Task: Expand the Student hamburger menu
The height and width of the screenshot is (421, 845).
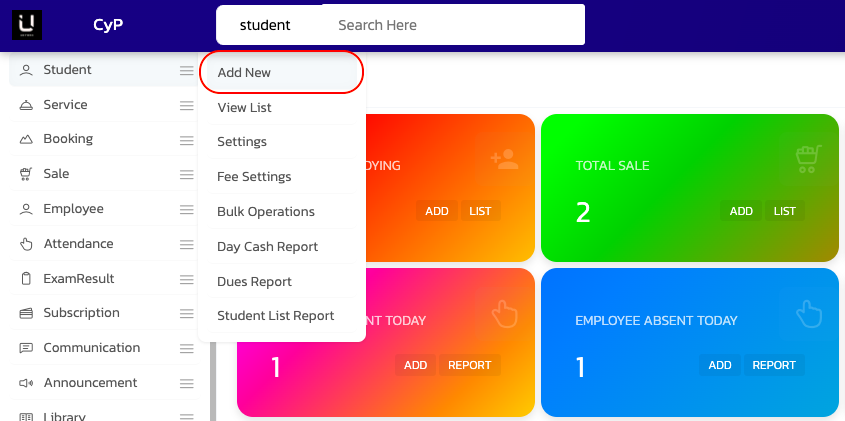Action: pos(187,70)
